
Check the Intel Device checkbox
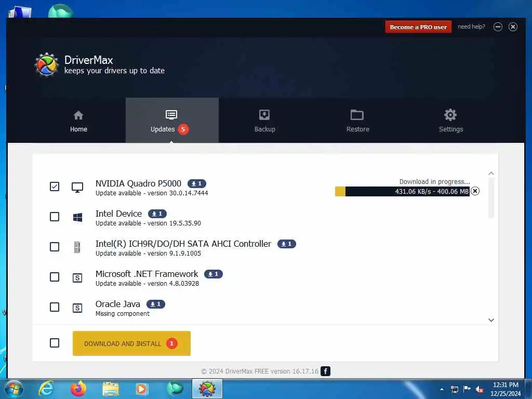pos(55,217)
